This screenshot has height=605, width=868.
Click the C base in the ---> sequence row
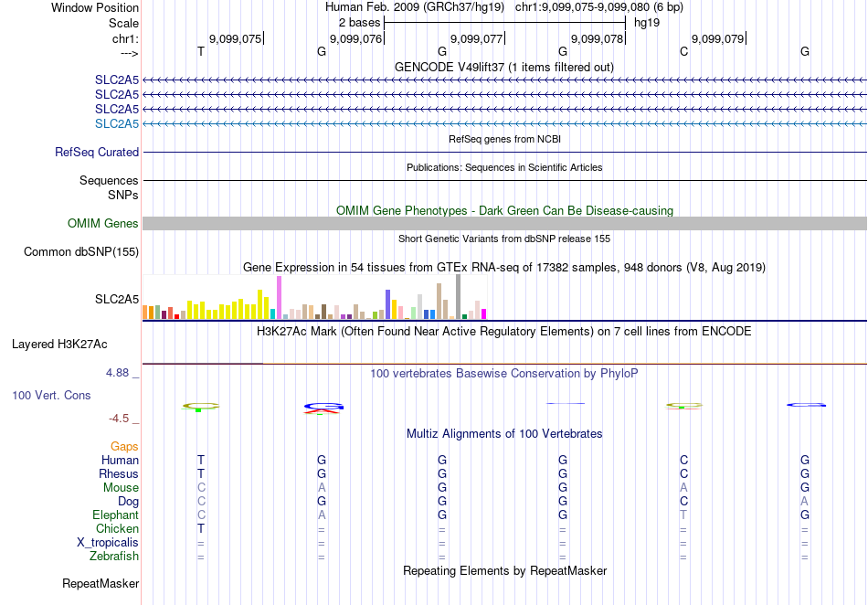683,51
